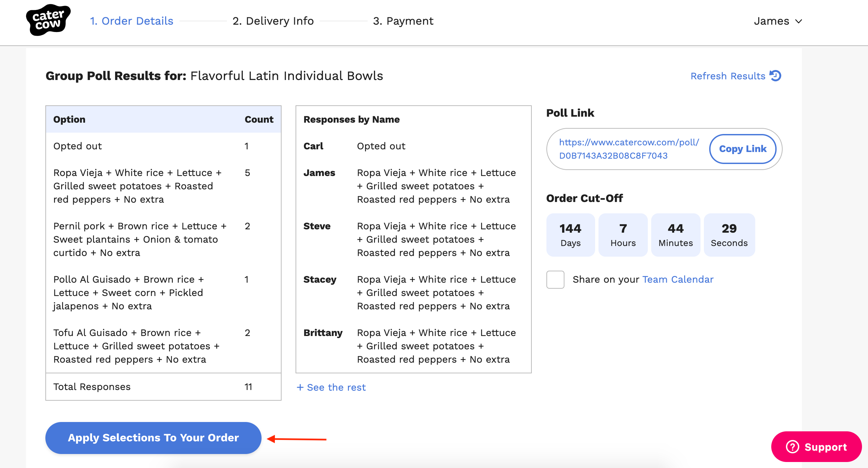
Task: Enable Share on your Team Calendar checkbox
Action: tap(555, 279)
